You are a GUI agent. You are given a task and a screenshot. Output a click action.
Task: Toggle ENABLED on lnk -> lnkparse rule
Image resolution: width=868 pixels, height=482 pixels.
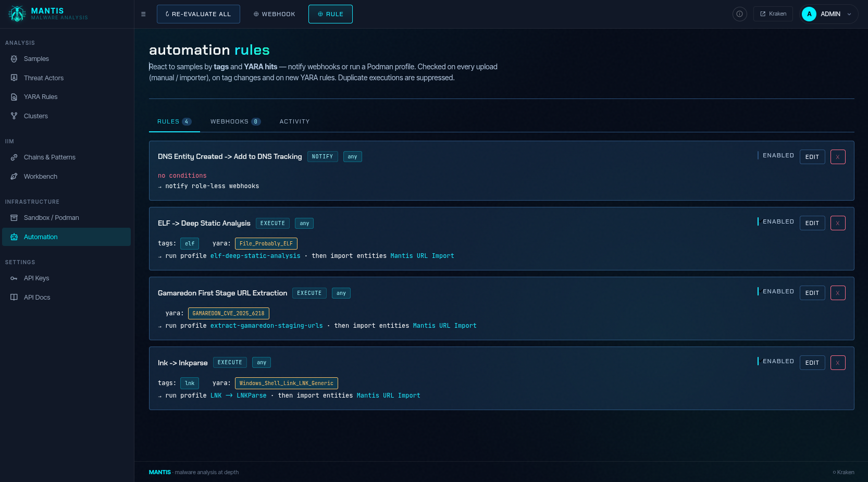pos(776,361)
